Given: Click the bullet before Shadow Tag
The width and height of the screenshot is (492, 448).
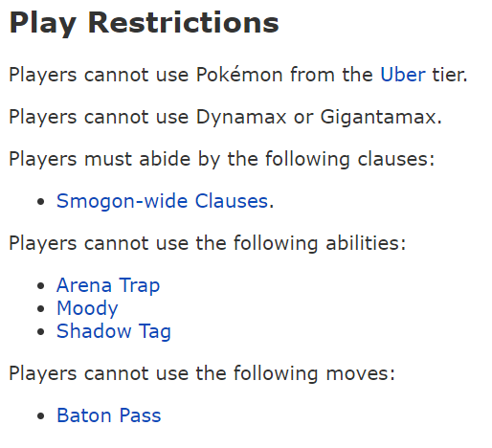Looking at the screenshot, I should [x=40, y=332].
